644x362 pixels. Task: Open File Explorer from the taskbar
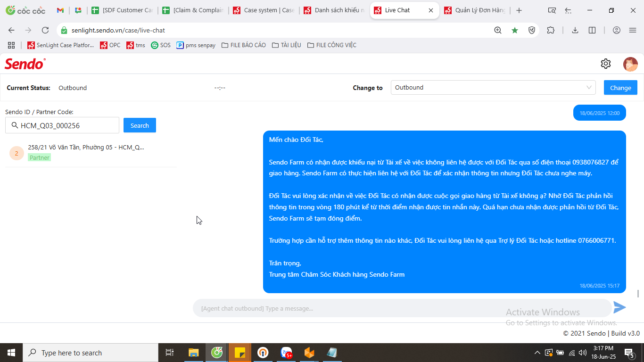pyautogui.click(x=194, y=353)
